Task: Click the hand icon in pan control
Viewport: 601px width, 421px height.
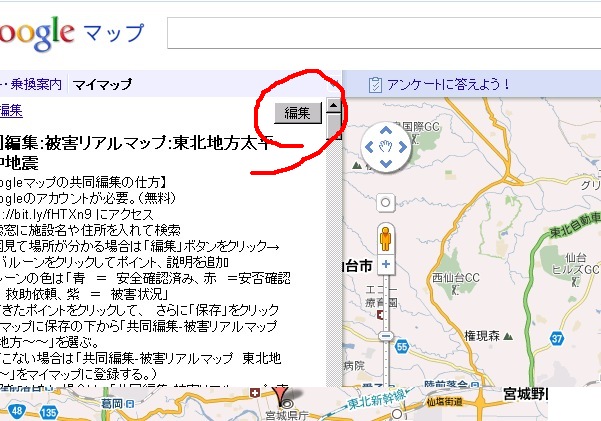Action: point(386,147)
